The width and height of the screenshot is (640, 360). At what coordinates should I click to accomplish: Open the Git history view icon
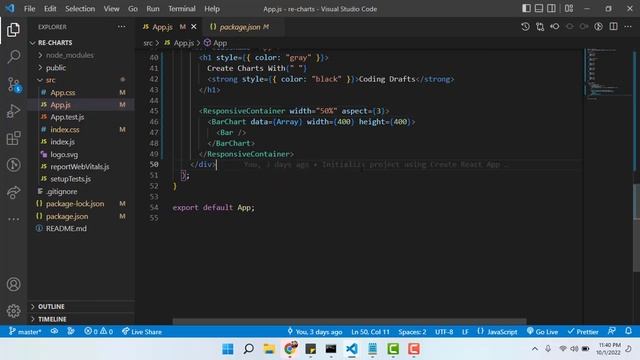point(13,165)
